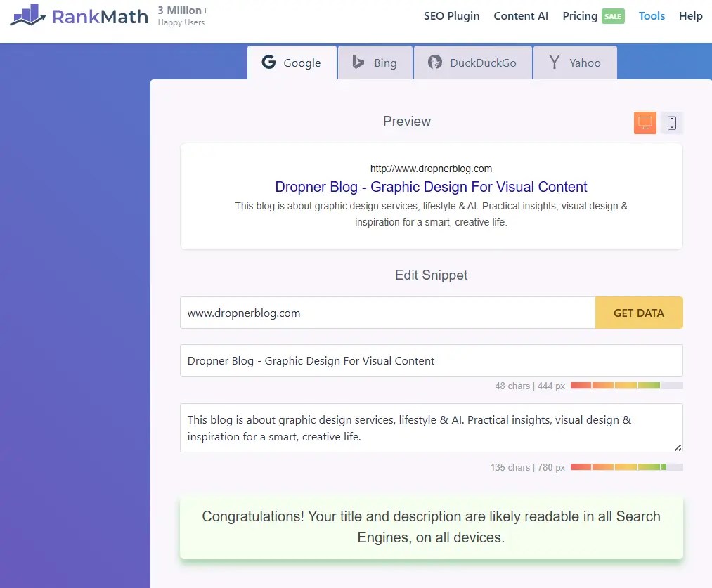712x588 pixels.
Task: Select the Google results tab
Action: click(291, 63)
